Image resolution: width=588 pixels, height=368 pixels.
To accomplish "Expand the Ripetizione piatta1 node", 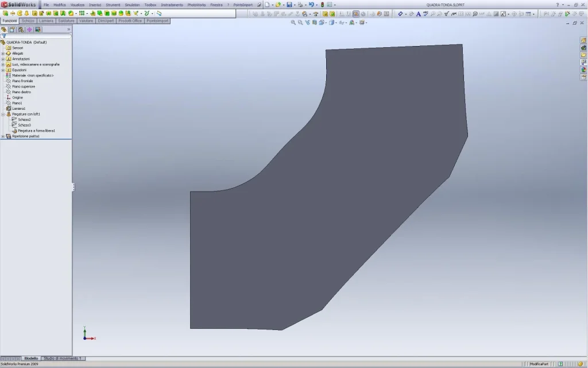I will (x=3, y=136).
